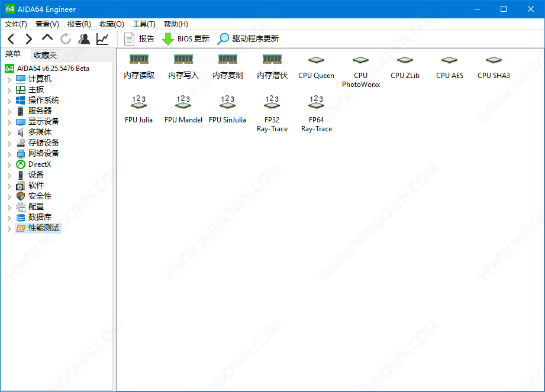Viewport: 545px width, 392px height.
Task: Go up one level in the toolbar
Action: [47, 38]
